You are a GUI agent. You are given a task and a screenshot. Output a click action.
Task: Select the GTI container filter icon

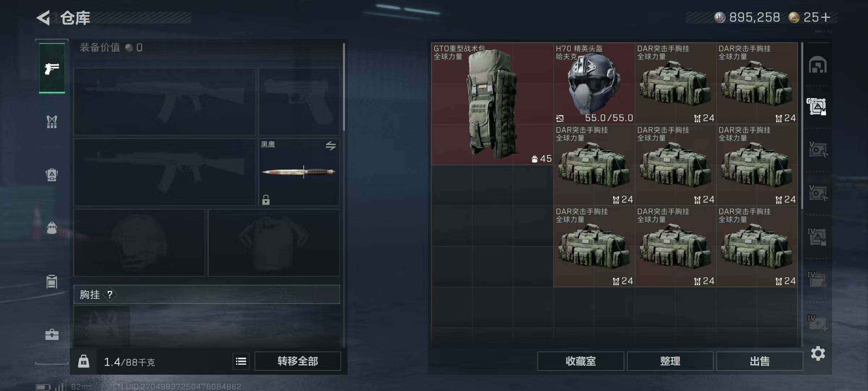point(817,106)
